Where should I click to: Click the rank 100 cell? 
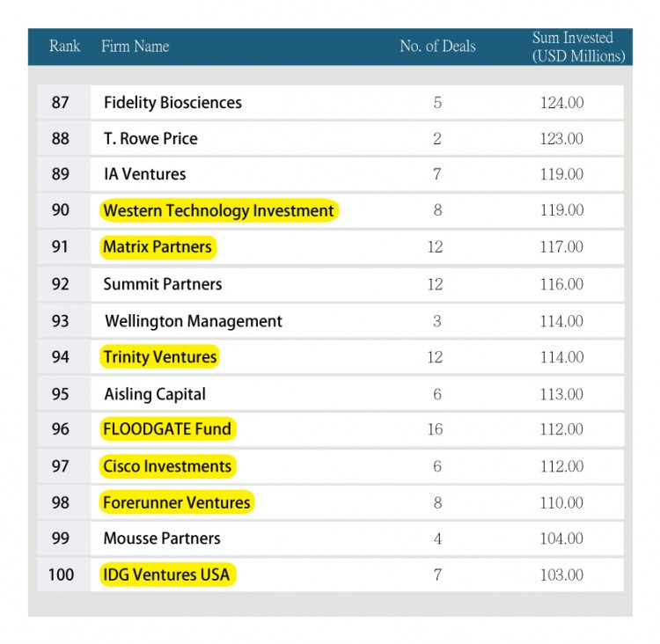pos(62,575)
